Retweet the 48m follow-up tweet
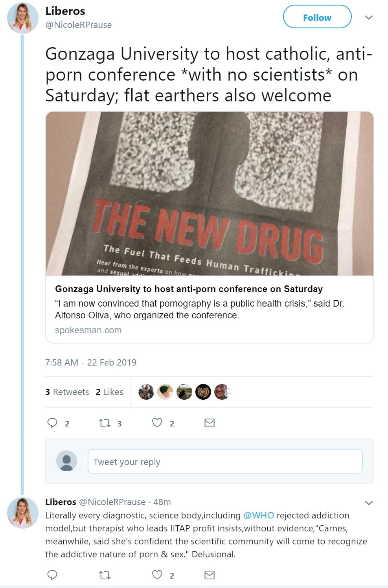 pos(105,575)
